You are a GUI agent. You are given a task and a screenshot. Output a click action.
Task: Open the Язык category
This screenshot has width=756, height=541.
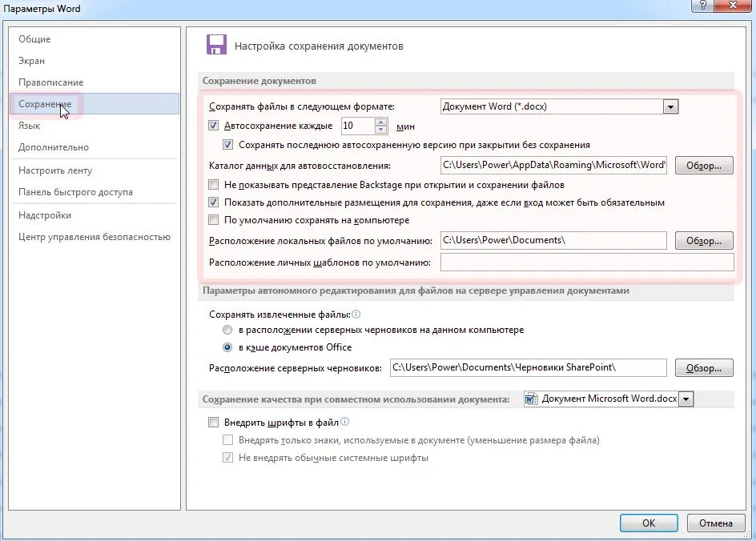[x=94, y=126]
